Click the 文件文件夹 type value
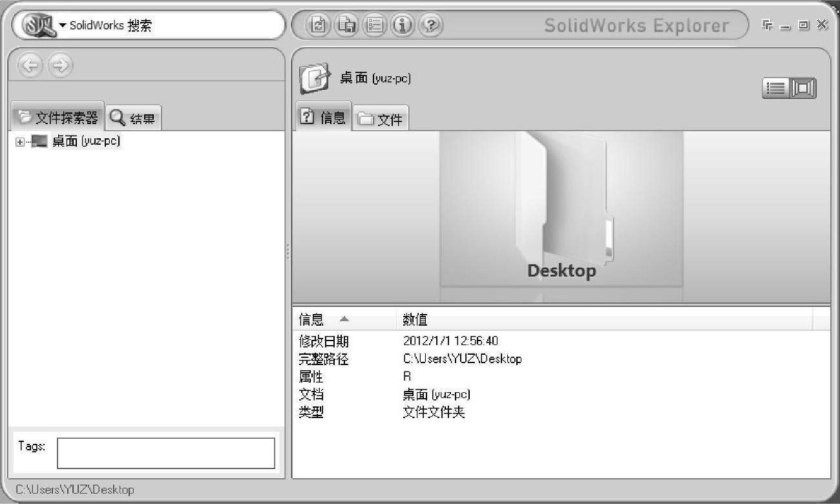The image size is (840, 504). (434, 412)
